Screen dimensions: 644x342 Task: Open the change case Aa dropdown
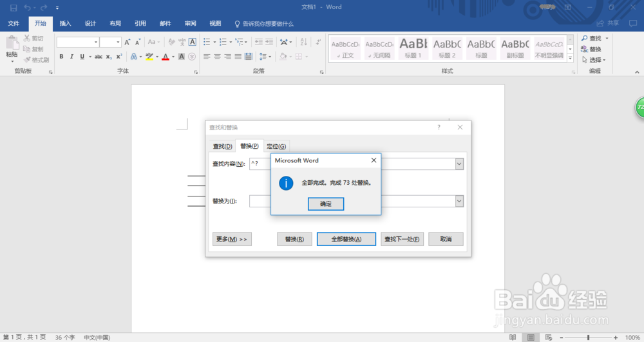pyautogui.click(x=154, y=42)
